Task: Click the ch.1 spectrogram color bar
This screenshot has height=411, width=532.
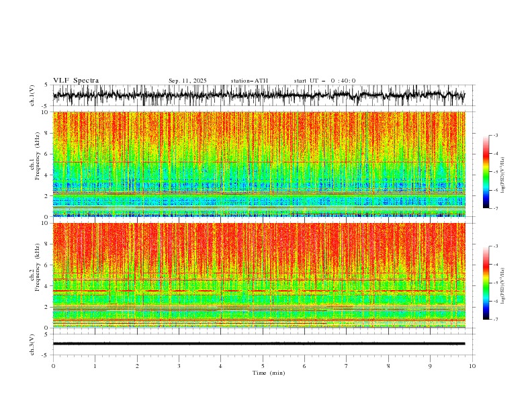Action: coord(486,172)
